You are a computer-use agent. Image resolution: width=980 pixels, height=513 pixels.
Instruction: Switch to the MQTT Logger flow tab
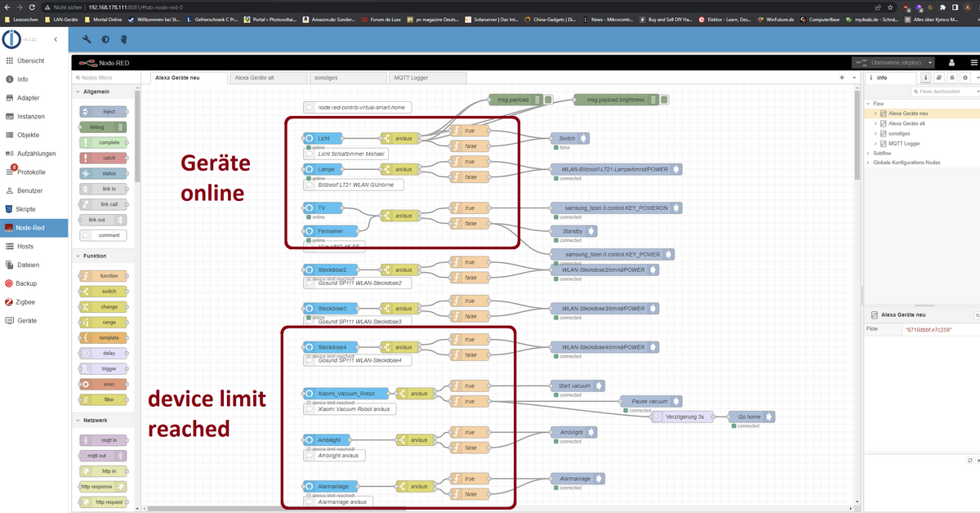tap(426, 78)
